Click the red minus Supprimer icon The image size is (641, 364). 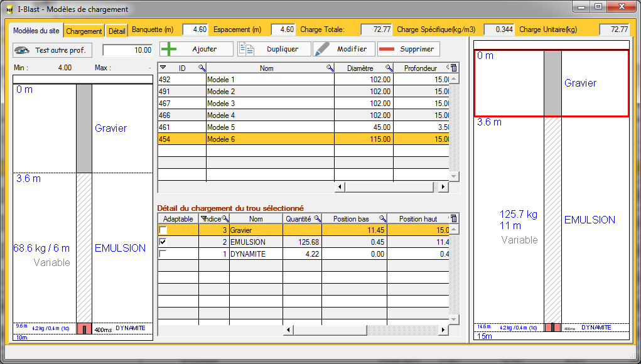click(387, 49)
